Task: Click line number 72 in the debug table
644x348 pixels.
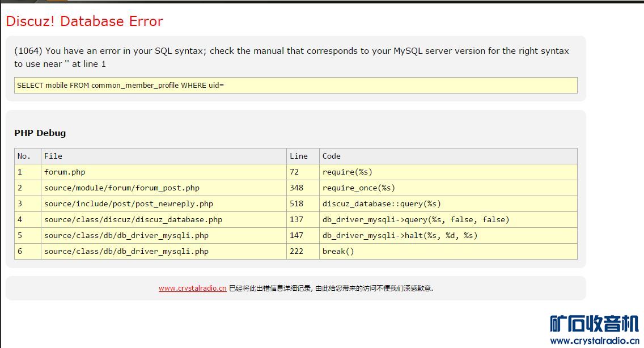Action: click(303, 172)
